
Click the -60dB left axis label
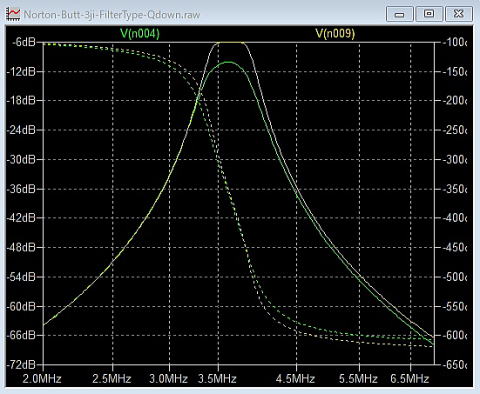tap(21, 306)
